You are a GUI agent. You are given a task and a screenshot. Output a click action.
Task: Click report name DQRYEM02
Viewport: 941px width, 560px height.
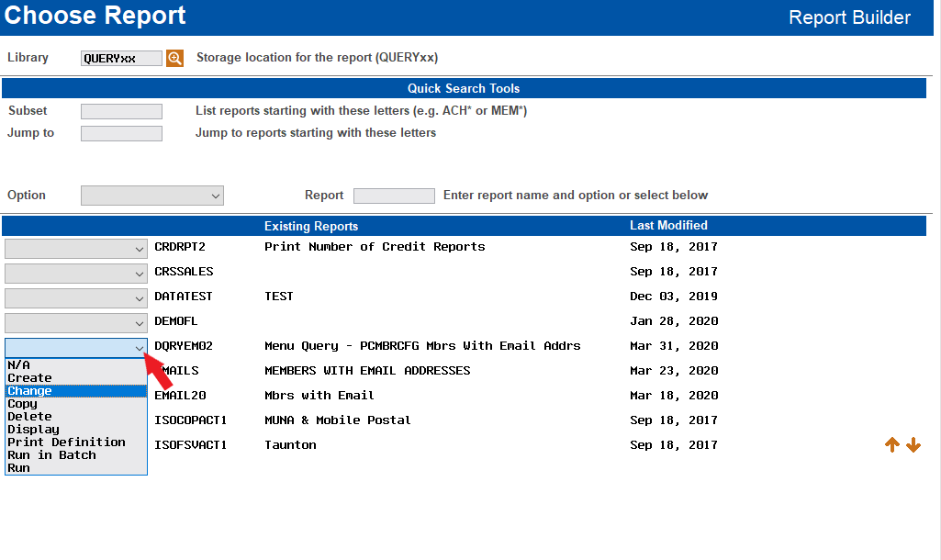click(184, 346)
